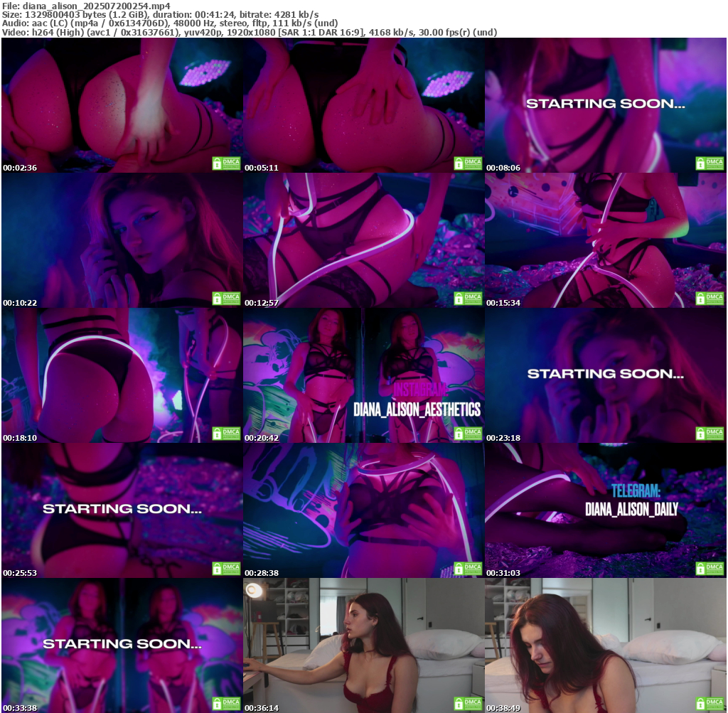Open the thumbnail at timestamp 00:05:11
728x713 pixels.
363,105
